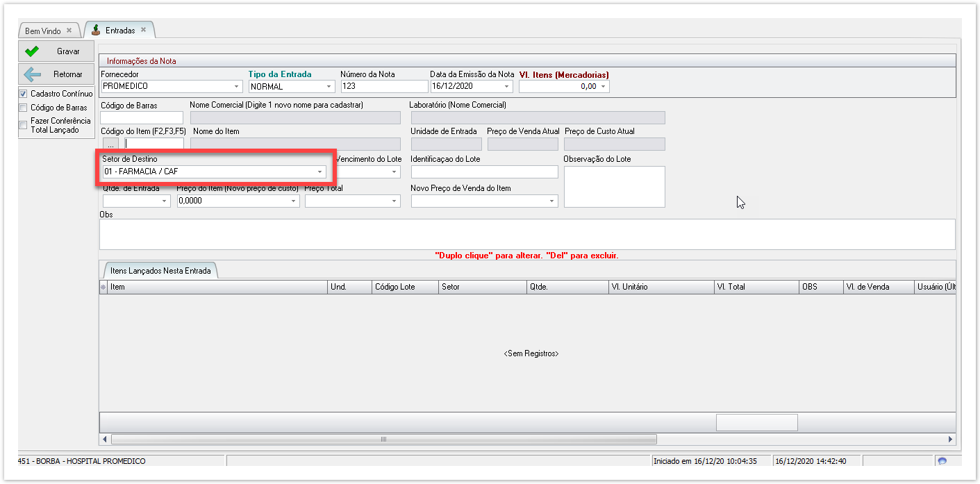Expand the Setor de Destino dropdown
The height and width of the screenshot is (484, 980).
(x=319, y=172)
